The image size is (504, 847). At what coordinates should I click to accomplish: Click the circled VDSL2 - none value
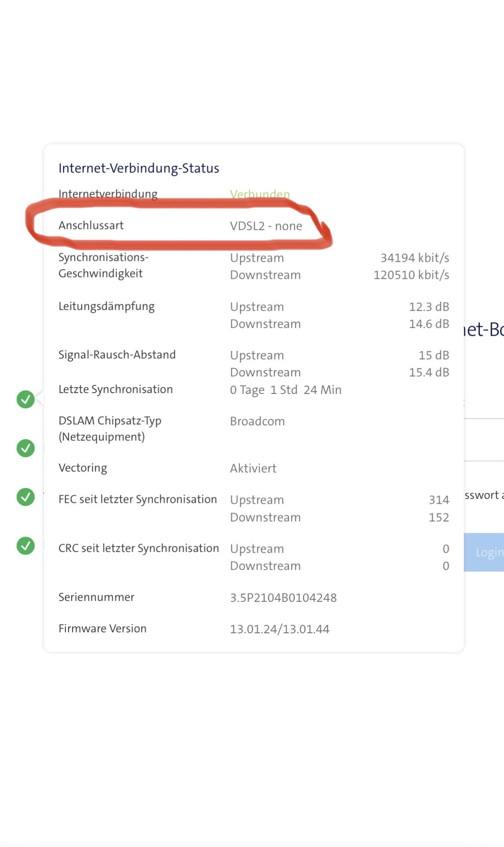pos(266,226)
